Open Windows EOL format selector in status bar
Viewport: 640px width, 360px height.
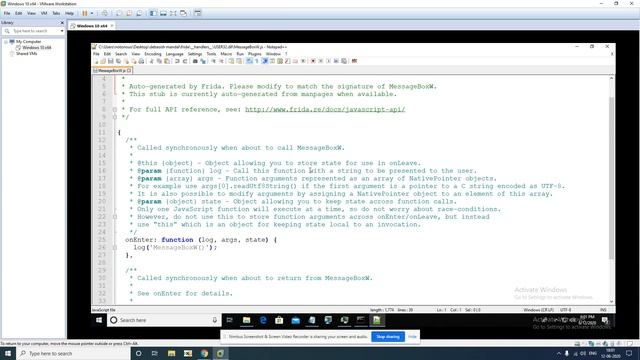click(x=539, y=310)
